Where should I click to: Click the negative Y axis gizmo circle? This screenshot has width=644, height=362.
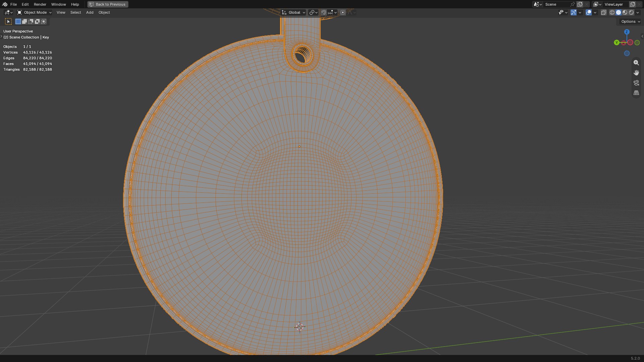(x=637, y=43)
